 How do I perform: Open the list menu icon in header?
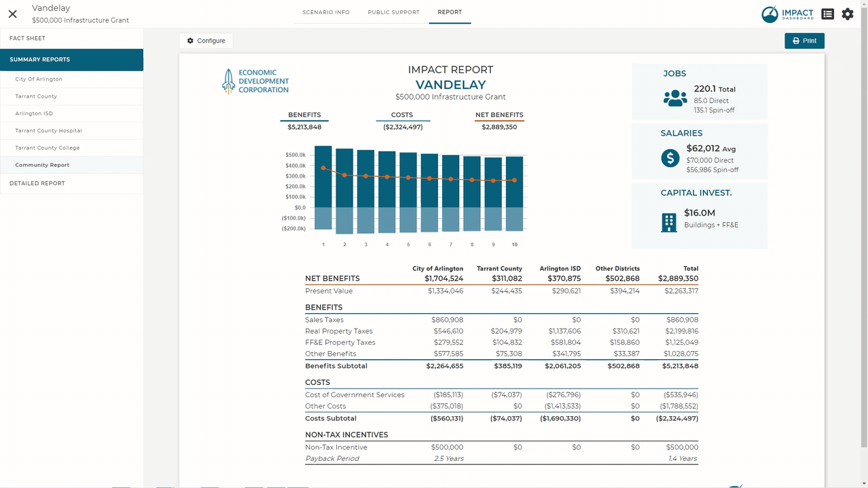[827, 14]
